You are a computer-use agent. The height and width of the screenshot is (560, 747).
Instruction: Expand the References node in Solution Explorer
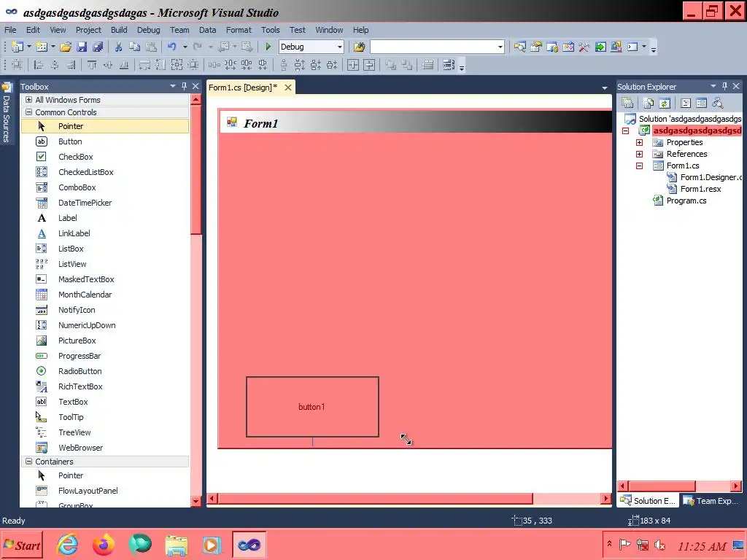(639, 154)
